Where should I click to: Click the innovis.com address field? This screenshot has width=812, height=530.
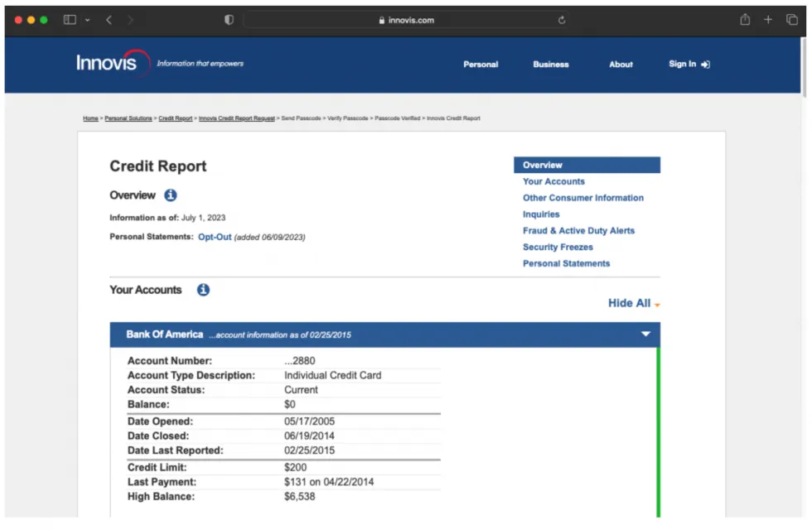pyautogui.click(x=410, y=21)
